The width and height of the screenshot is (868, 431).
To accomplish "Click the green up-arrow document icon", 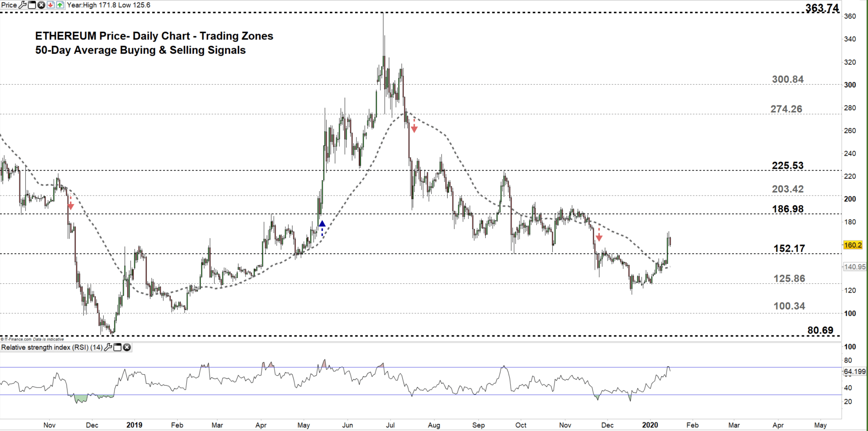I will coord(60,5).
